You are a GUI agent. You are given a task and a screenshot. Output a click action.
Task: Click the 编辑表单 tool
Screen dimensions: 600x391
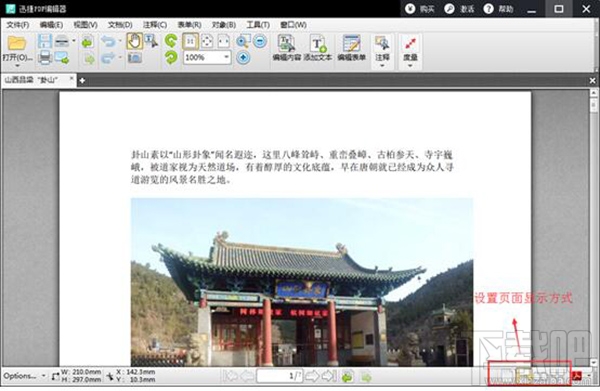pos(352,48)
